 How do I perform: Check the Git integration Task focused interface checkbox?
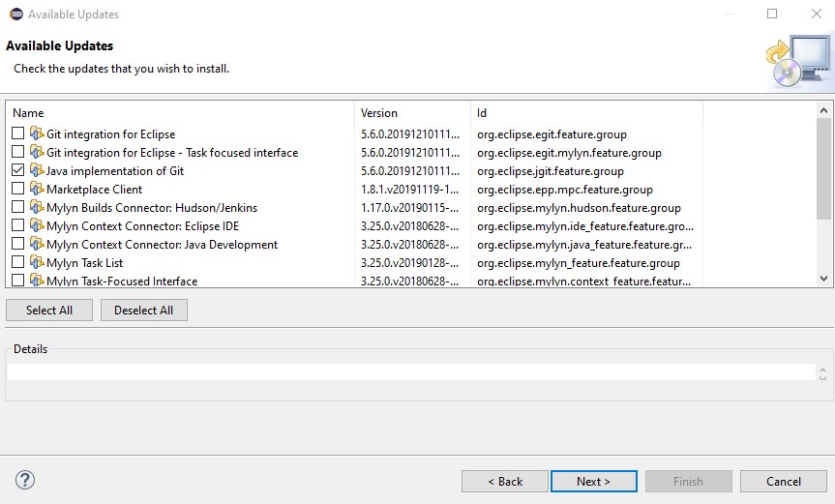tap(18, 152)
